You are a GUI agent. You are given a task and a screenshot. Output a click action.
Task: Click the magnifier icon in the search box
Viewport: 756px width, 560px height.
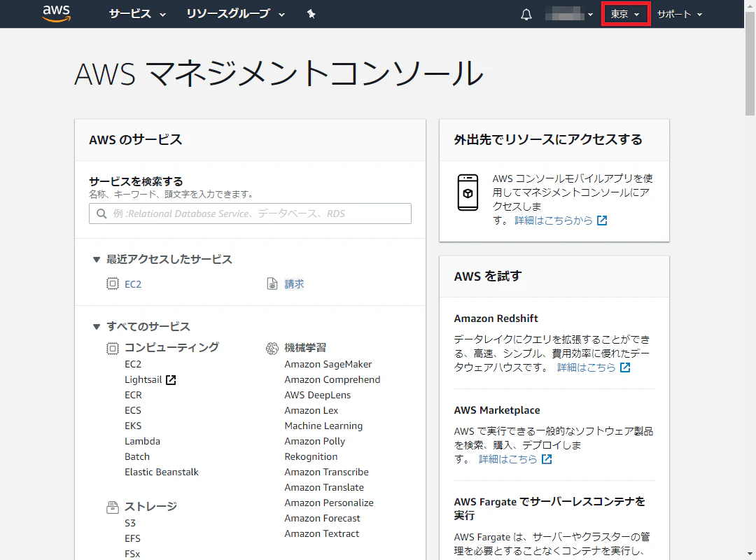pos(101,213)
